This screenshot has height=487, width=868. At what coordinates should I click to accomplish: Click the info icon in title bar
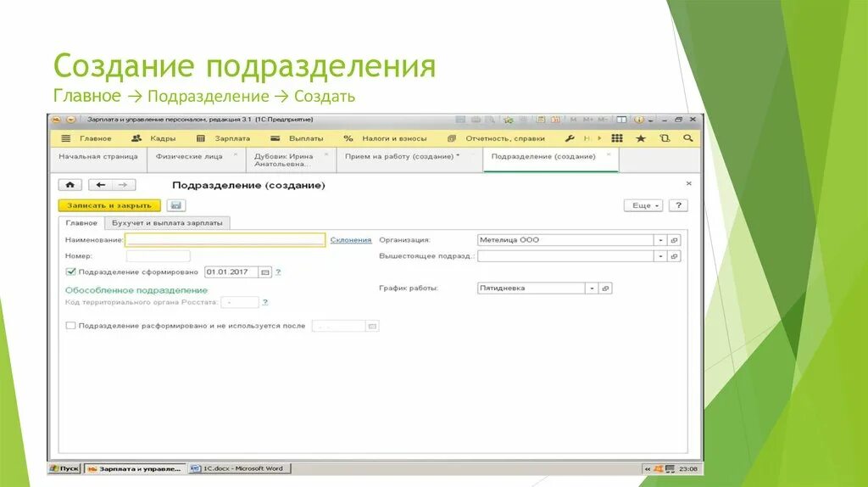639,120
